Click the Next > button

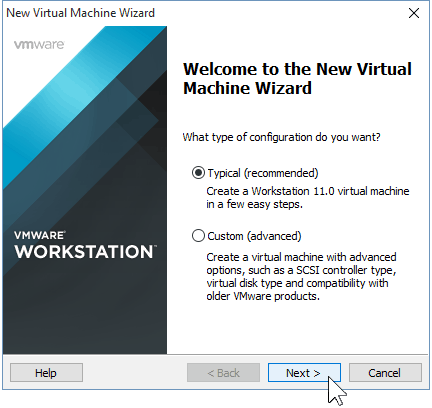(304, 373)
